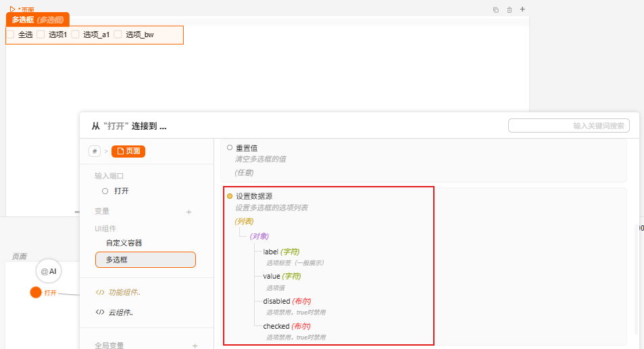Click the plus icon at canvas top-right

522,9
